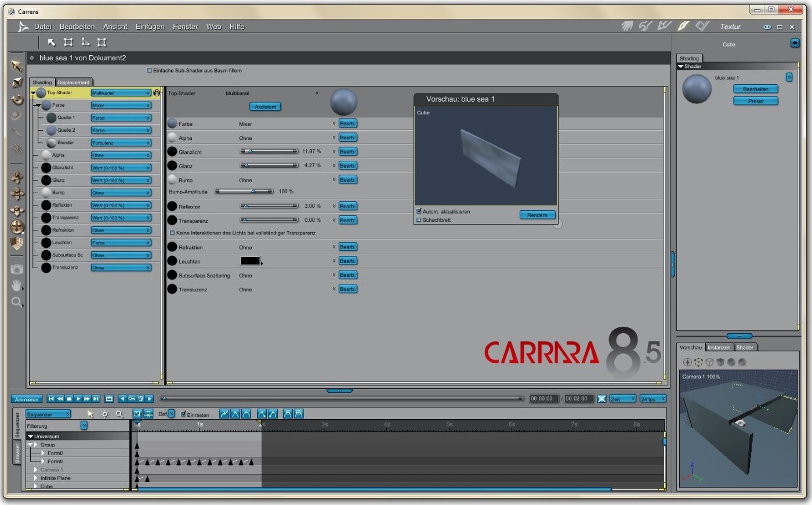Switch to the Displacement tab
Screen dimensions: 812x505
[x=74, y=82]
